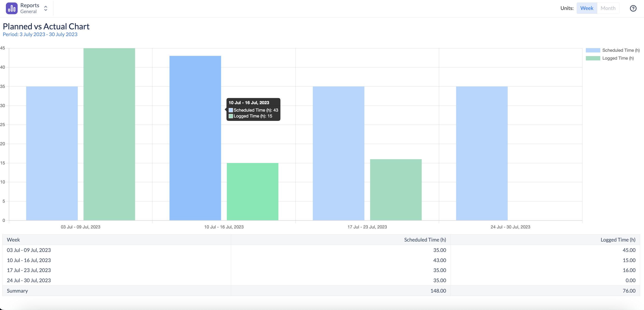Image resolution: width=644 pixels, height=310 pixels.
Task: Click the logged bar for 17 Jul - 23 Jul
Action: click(395, 190)
